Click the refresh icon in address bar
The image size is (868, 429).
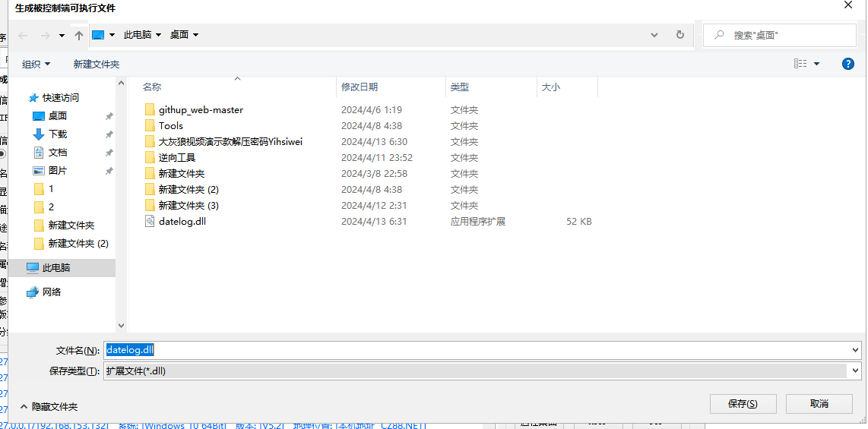680,35
